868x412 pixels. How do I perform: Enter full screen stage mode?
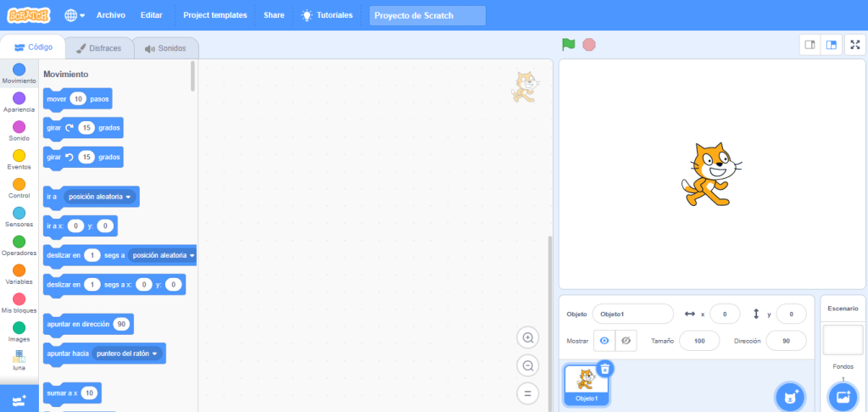[x=854, y=45]
